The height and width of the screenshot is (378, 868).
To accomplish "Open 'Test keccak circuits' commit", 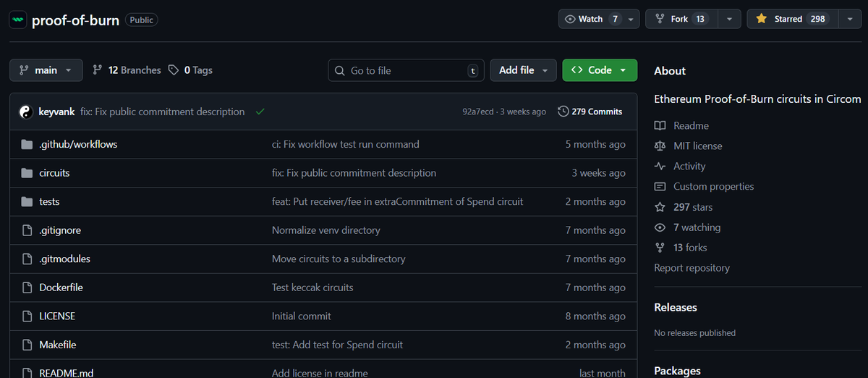I will (x=312, y=287).
